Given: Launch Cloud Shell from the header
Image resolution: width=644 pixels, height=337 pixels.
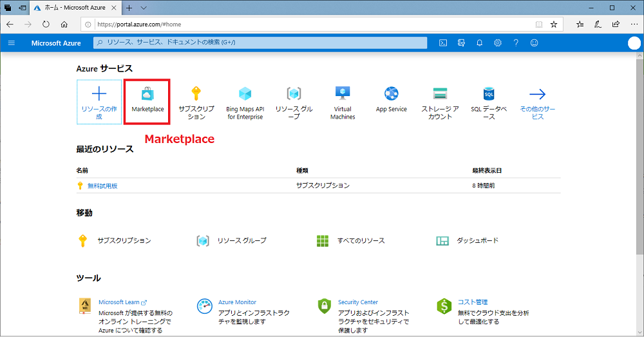Looking at the screenshot, I should tap(443, 43).
